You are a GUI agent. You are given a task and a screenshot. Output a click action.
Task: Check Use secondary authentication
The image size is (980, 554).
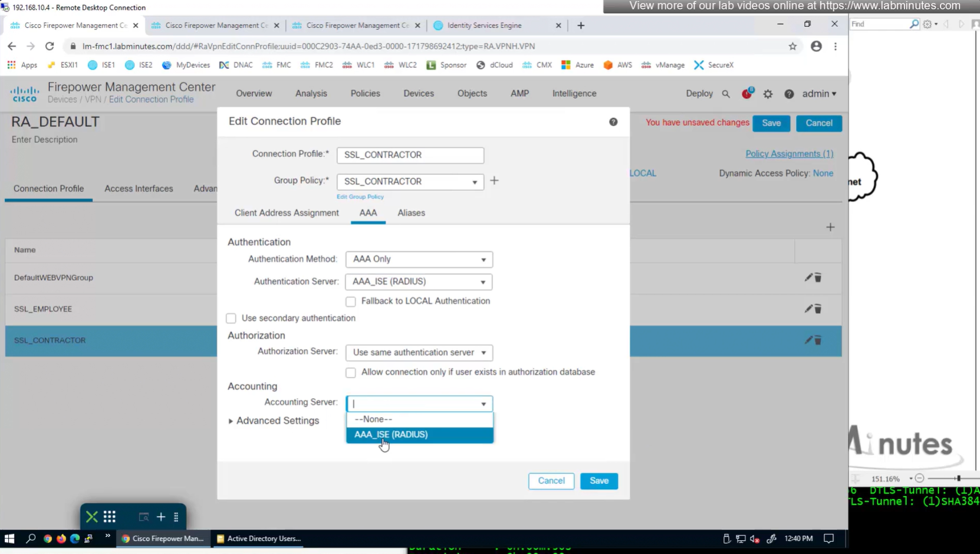tap(231, 319)
